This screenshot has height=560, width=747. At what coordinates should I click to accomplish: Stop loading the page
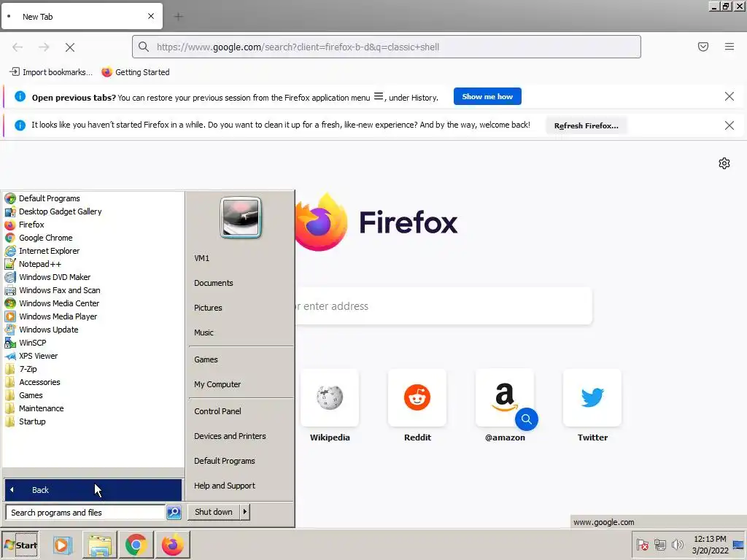[x=70, y=47]
